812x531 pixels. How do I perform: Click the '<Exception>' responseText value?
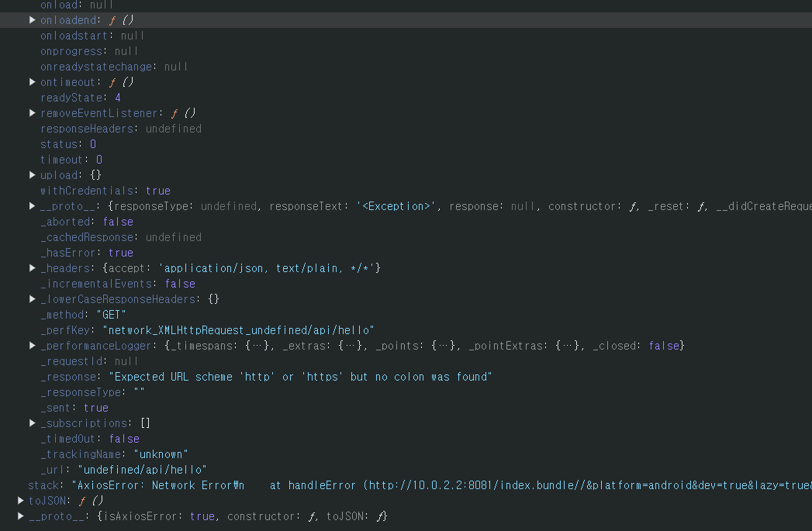pyautogui.click(x=396, y=206)
